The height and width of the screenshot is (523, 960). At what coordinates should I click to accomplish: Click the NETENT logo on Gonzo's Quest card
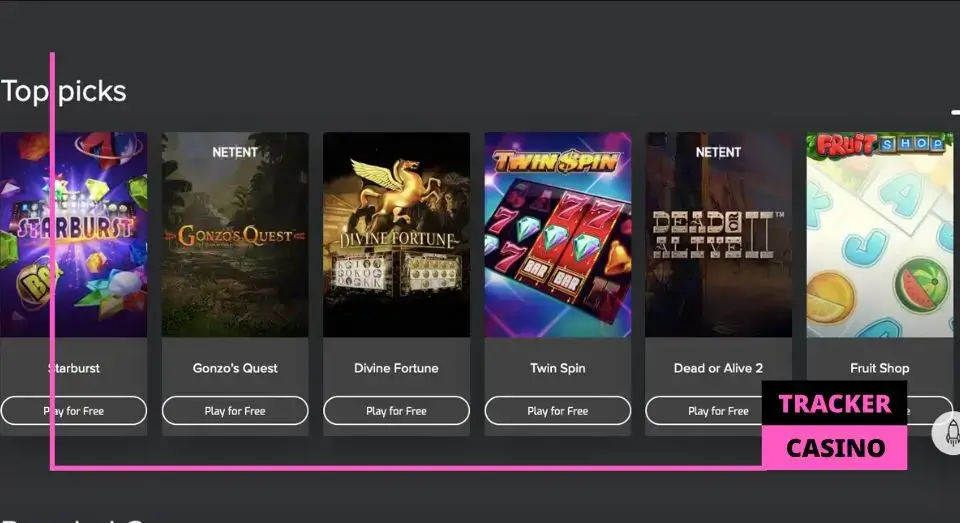coord(235,152)
